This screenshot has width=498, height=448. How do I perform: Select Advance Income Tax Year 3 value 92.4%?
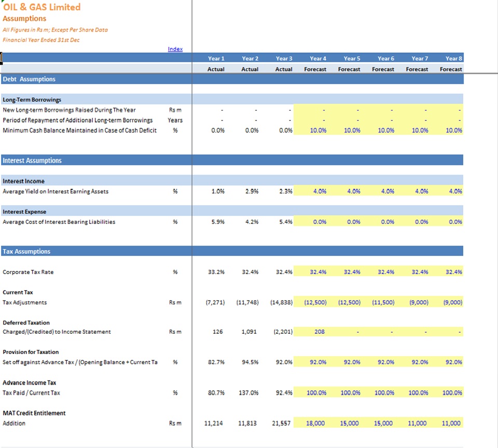[x=284, y=393]
